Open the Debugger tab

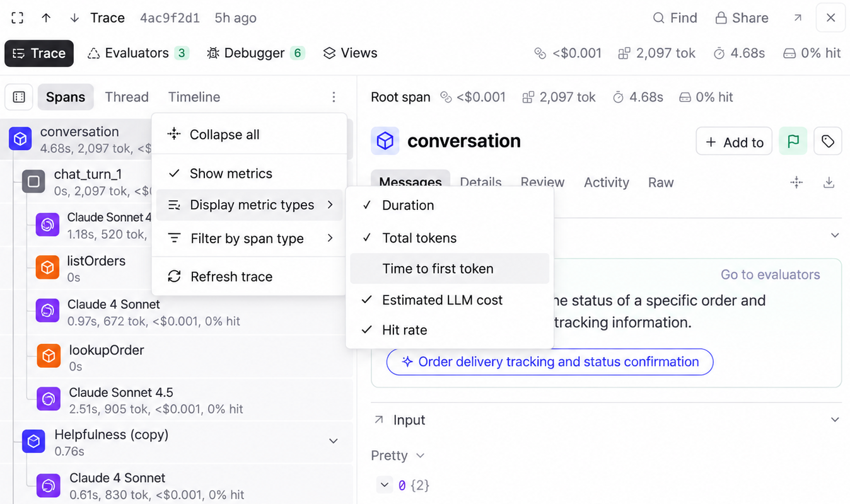(256, 54)
